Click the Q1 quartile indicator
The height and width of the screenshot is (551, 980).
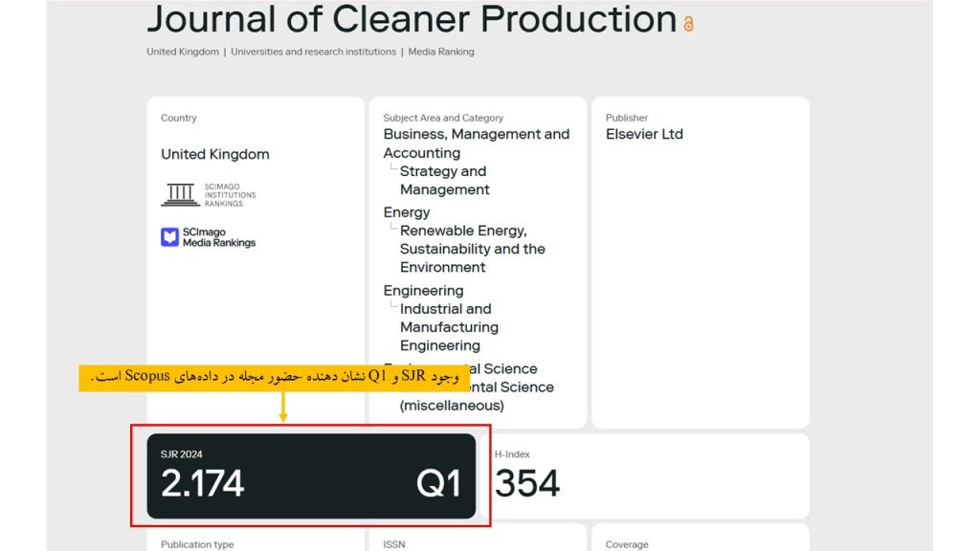point(438,483)
